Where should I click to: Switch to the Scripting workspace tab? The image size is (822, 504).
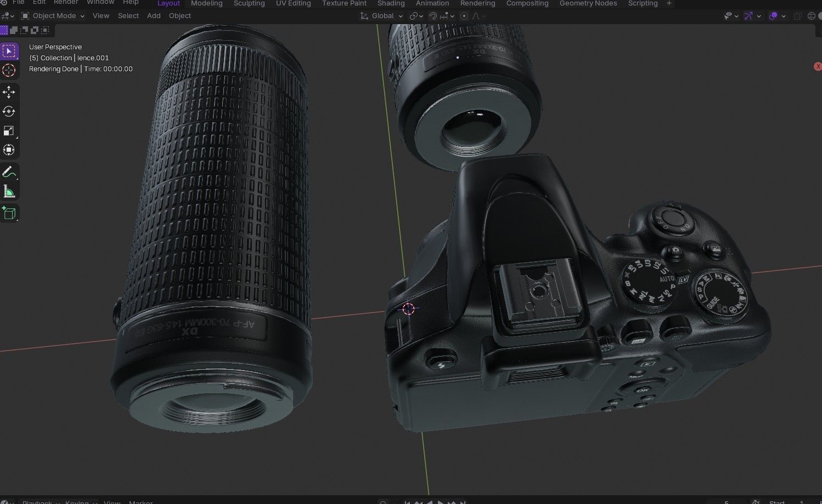643,3
